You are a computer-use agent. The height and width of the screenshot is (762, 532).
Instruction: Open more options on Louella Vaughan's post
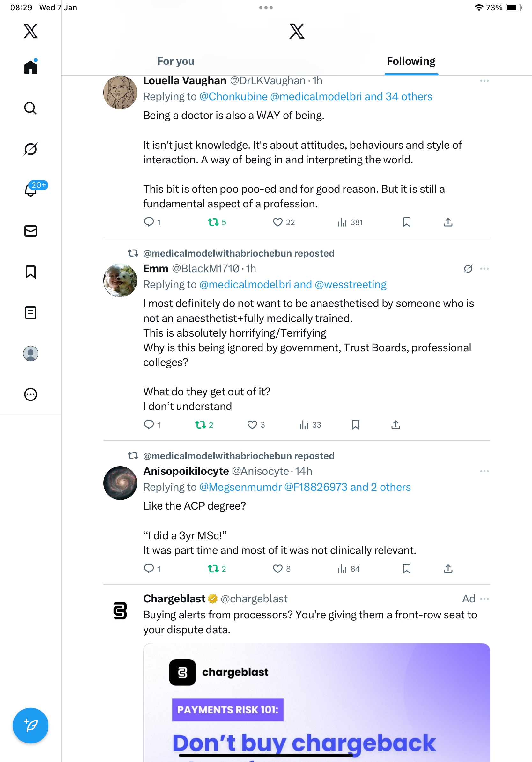pos(484,81)
